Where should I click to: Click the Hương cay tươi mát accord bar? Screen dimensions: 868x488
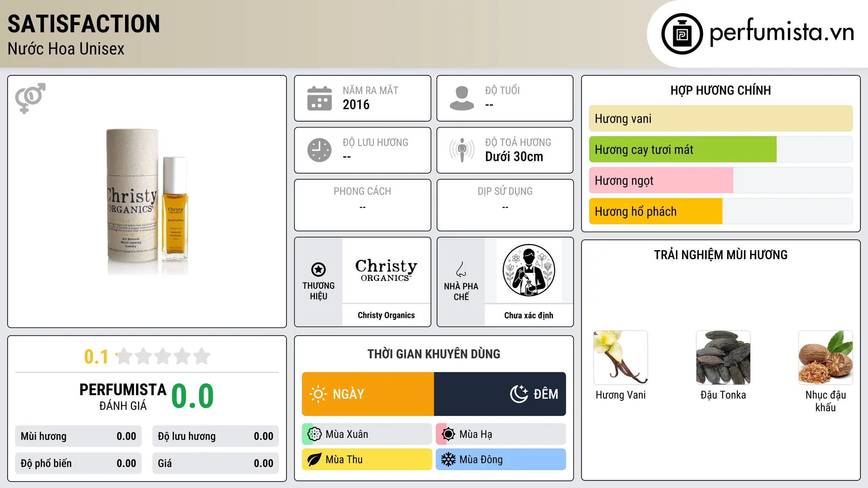pos(721,150)
